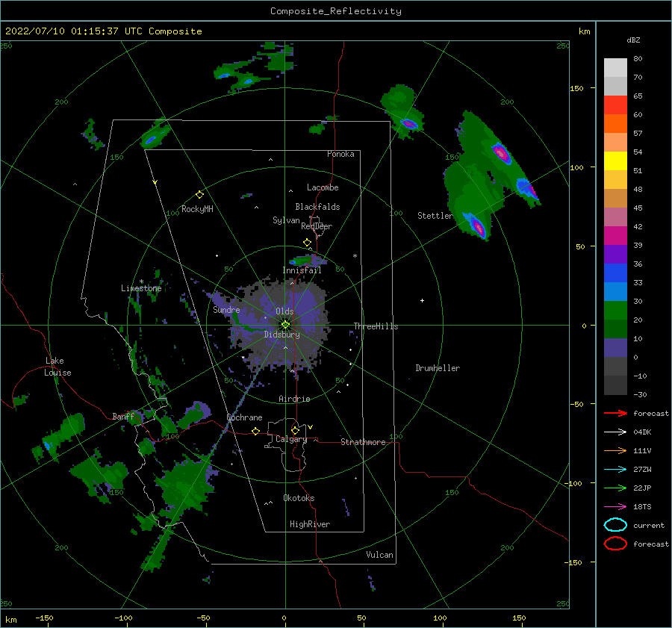Click the Stettler label
This screenshot has height=628, width=672.
point(435,216)
